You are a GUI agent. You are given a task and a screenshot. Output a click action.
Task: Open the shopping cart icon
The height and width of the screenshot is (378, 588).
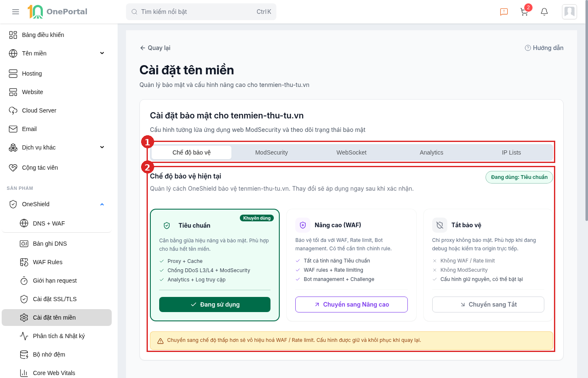524,12
